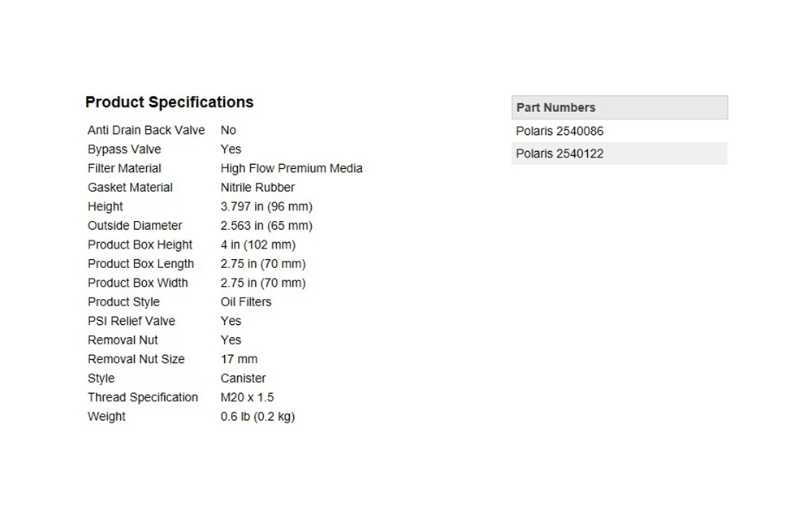812x528 pixels.
Task: Select the High Flow Premium Media value
Action: (x=292, y=168)
